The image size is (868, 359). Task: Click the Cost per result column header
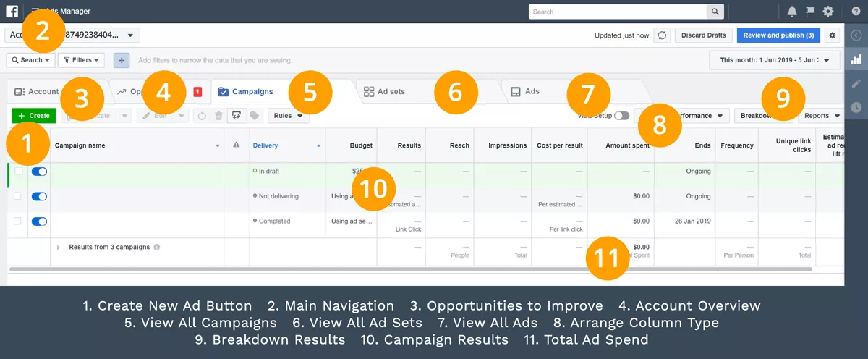560,145
